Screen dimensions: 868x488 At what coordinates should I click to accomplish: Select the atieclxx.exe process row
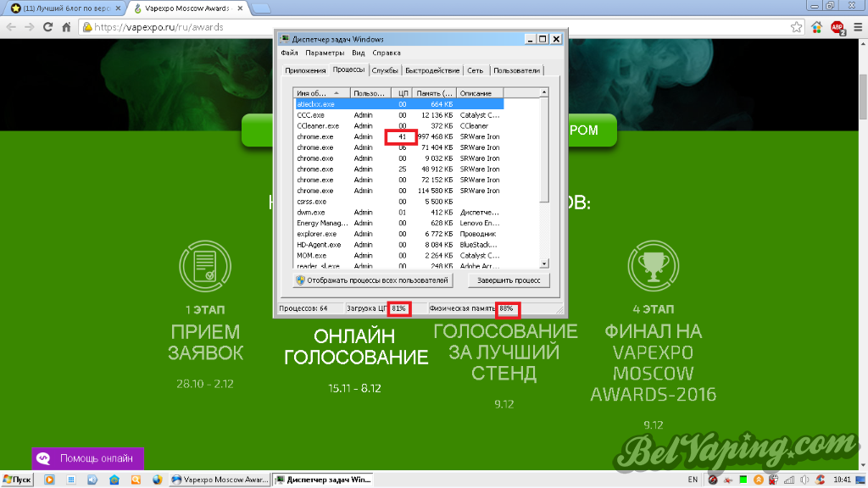[399, 104]
